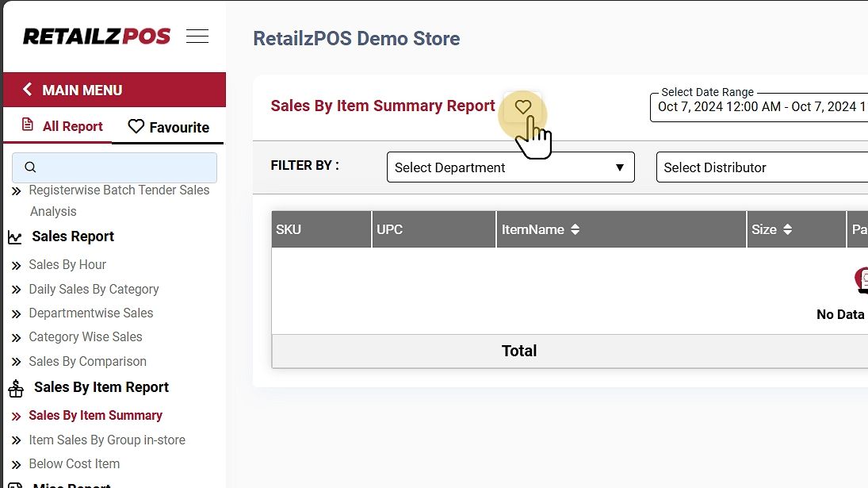Click the report search input field
This screenshot has width=868, height=488.
[x=114, y=167]
